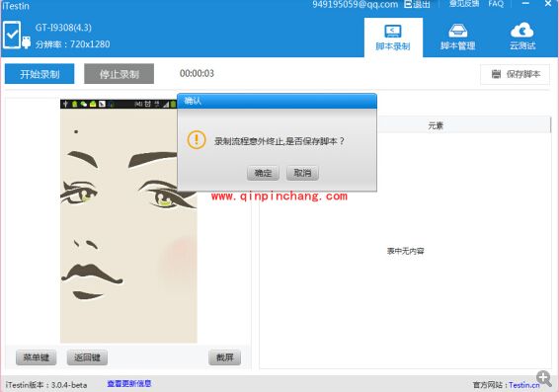Click the 停止录制 button
The image size is (559, 392).
pos(120,74)
